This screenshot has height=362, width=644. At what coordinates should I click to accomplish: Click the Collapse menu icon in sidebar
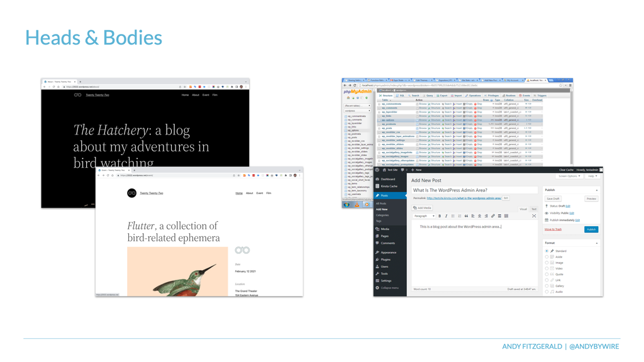pyautogui.click(x=377, y=288)
